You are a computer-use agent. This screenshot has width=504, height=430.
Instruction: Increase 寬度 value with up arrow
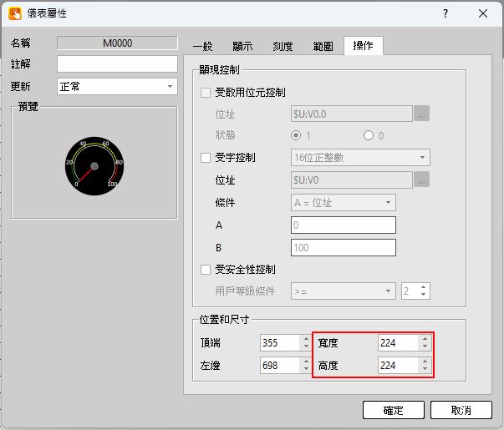coord(425,339)
